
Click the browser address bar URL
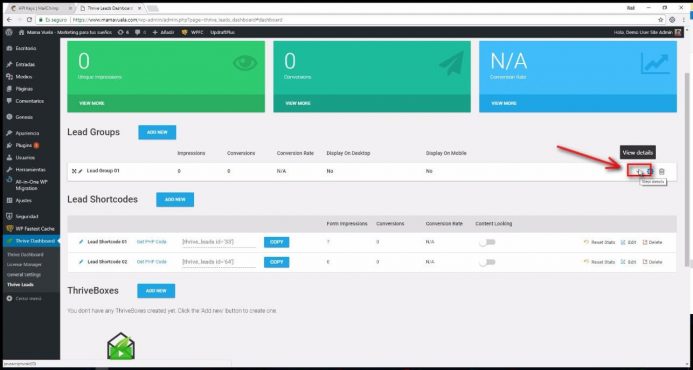[178, 20]
